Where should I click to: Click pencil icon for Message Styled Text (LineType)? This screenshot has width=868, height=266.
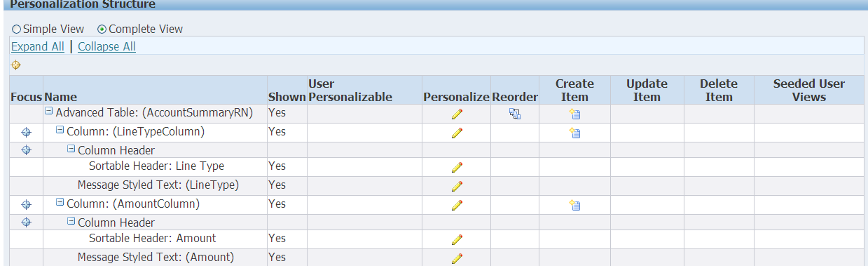click(x=457, y=186)
